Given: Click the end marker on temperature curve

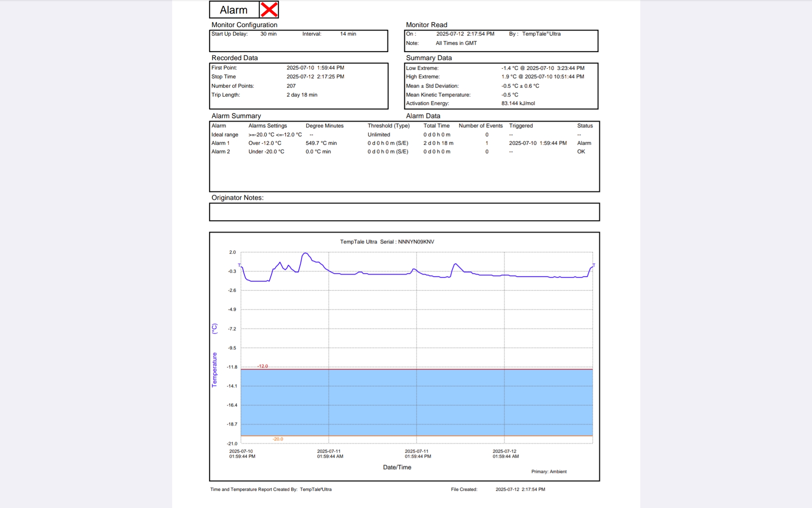Looking at the screenshot, I should 593,265.
